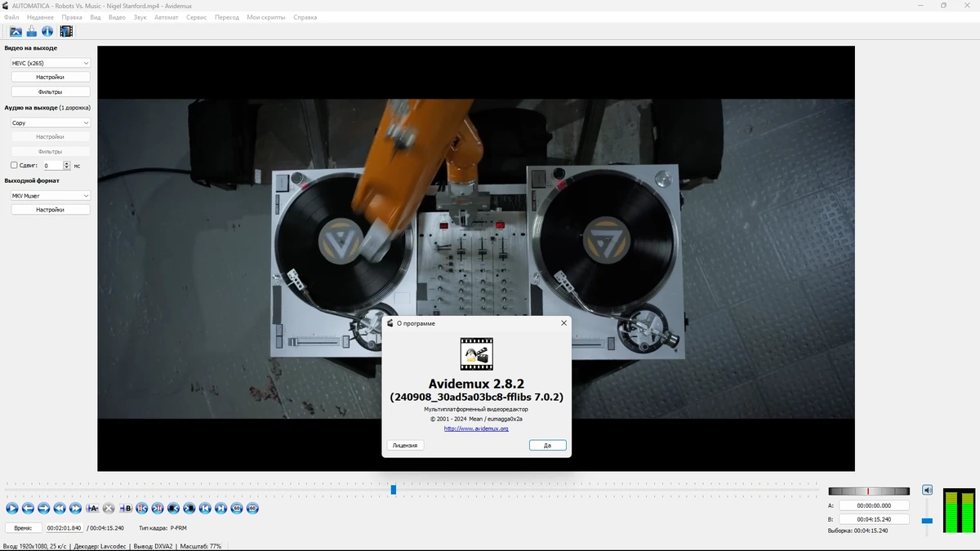Image resolution: width=980 pixels, height=551 pixels.
Task: Click the current time field 00:02:01.840
Action: (64, 528)
